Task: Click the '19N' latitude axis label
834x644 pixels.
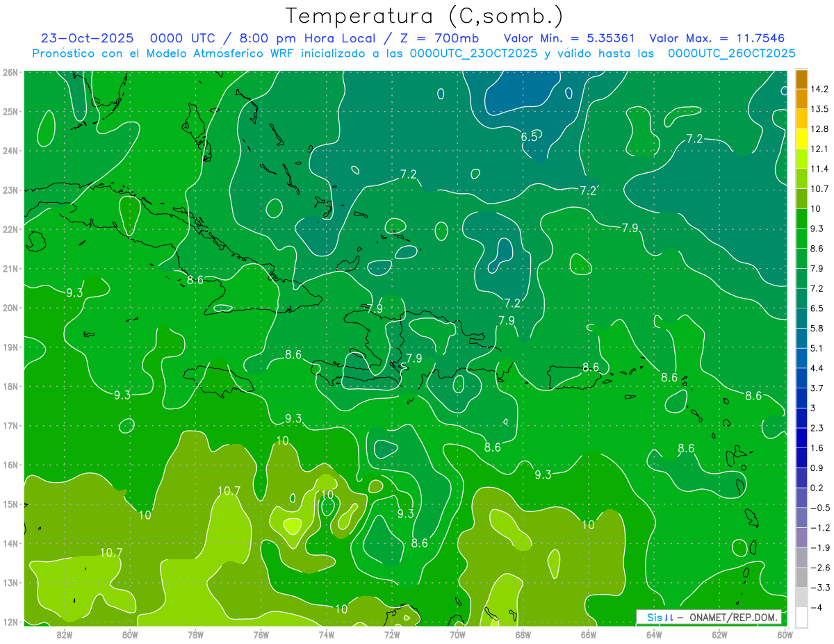Action: click(10, 347)
